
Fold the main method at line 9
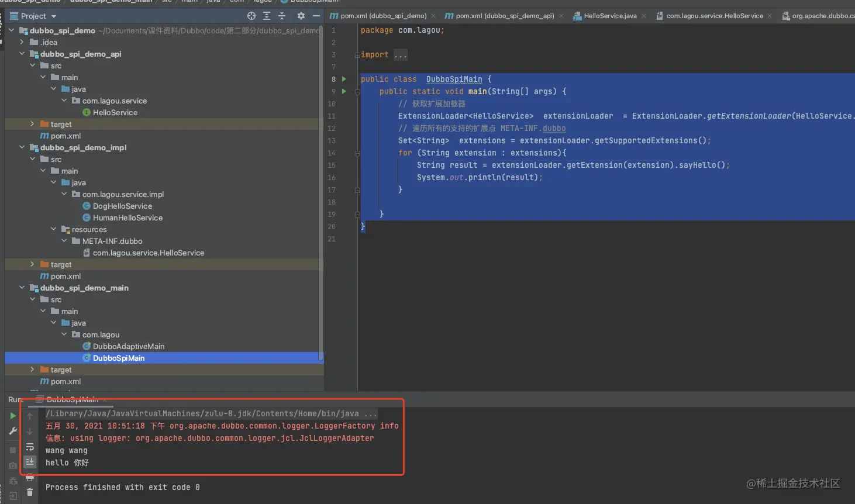pos(357,92)
